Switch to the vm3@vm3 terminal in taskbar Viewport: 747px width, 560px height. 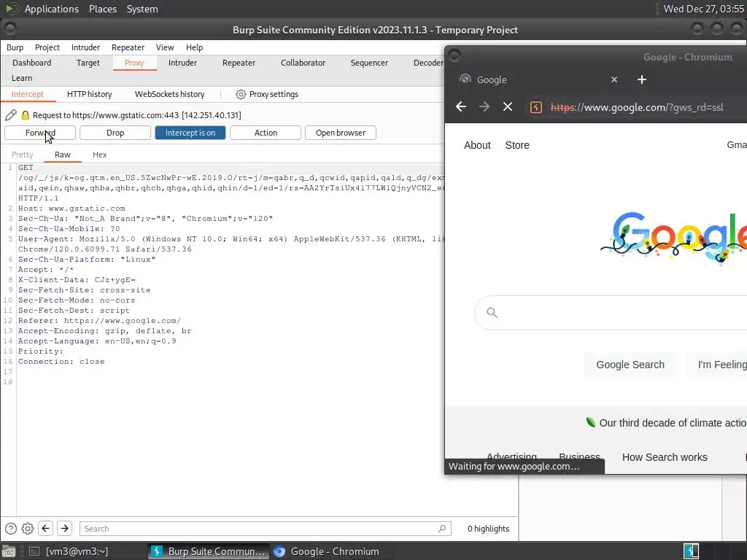69,551
